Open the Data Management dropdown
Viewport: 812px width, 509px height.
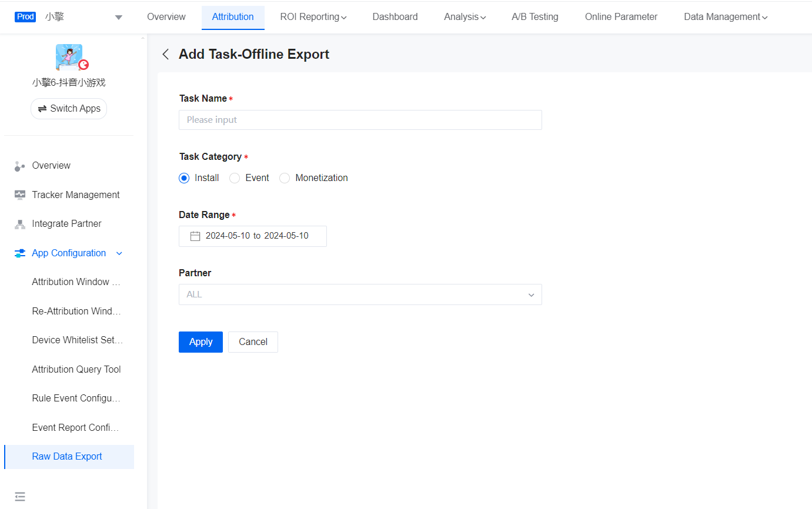(x=726, y=17)
